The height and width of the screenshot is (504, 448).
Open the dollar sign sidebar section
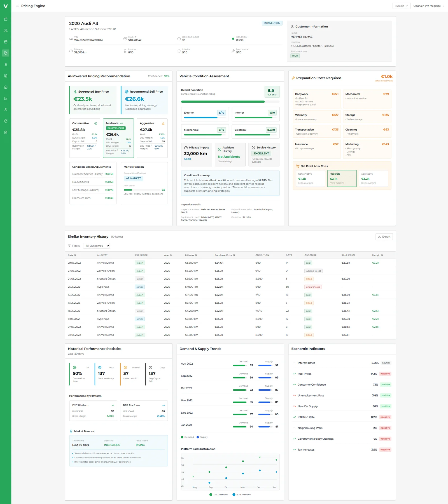click(6, 64)
